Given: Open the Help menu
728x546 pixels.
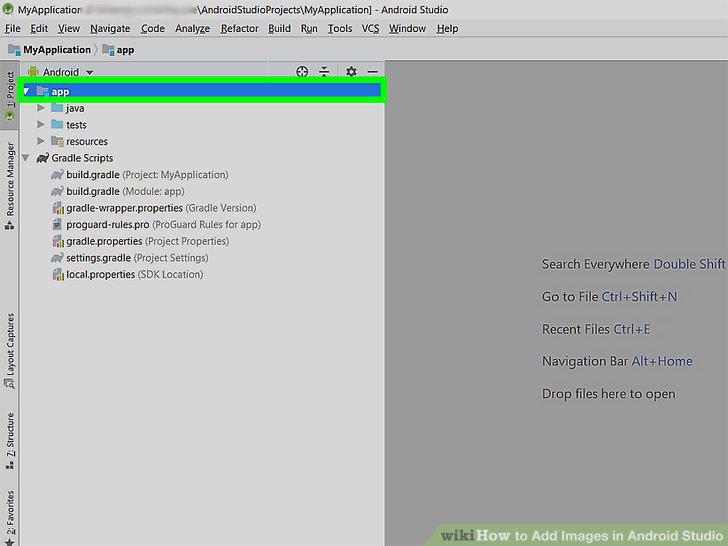Looking at the screenshot, I should pyautogui.click(x=447, y=29).
